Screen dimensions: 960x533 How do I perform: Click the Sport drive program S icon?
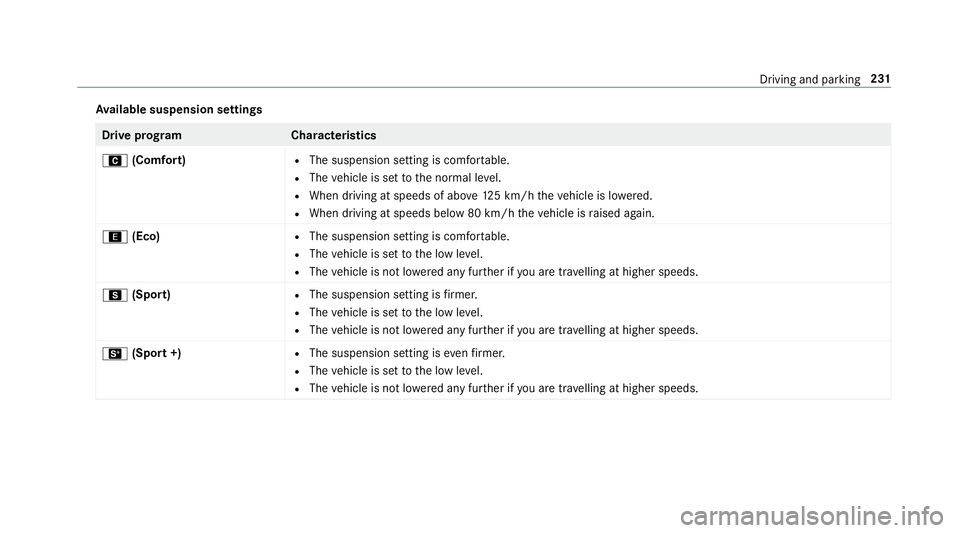[114, 296]
